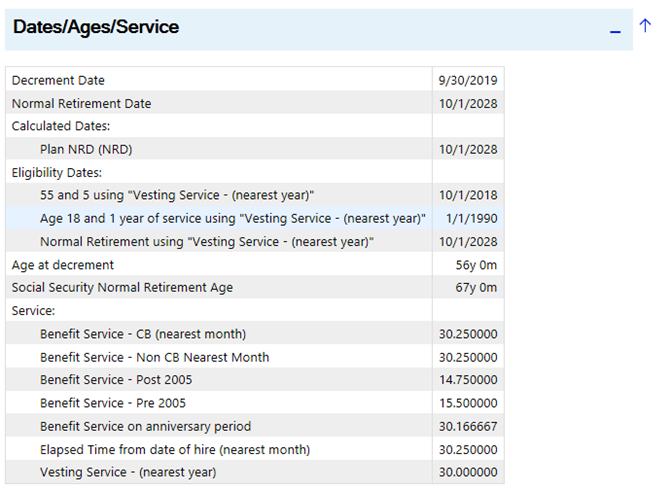Click the Calculated Dates group label

pos(61,126)
